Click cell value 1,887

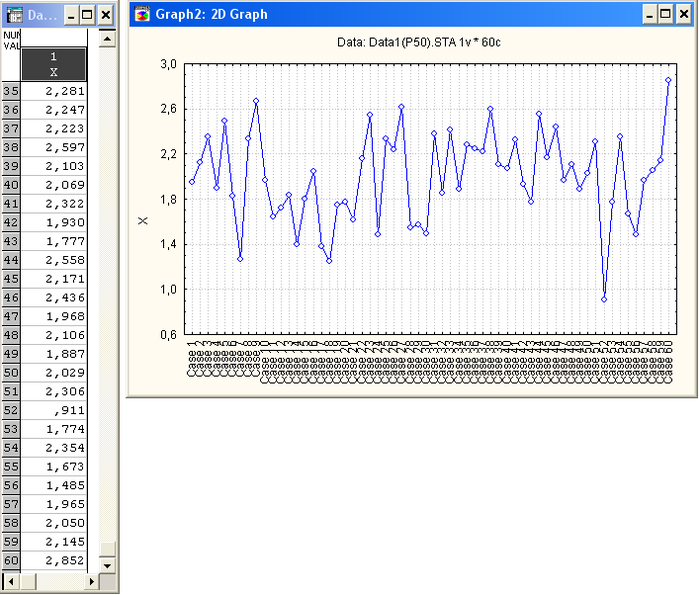click(53, 354)
